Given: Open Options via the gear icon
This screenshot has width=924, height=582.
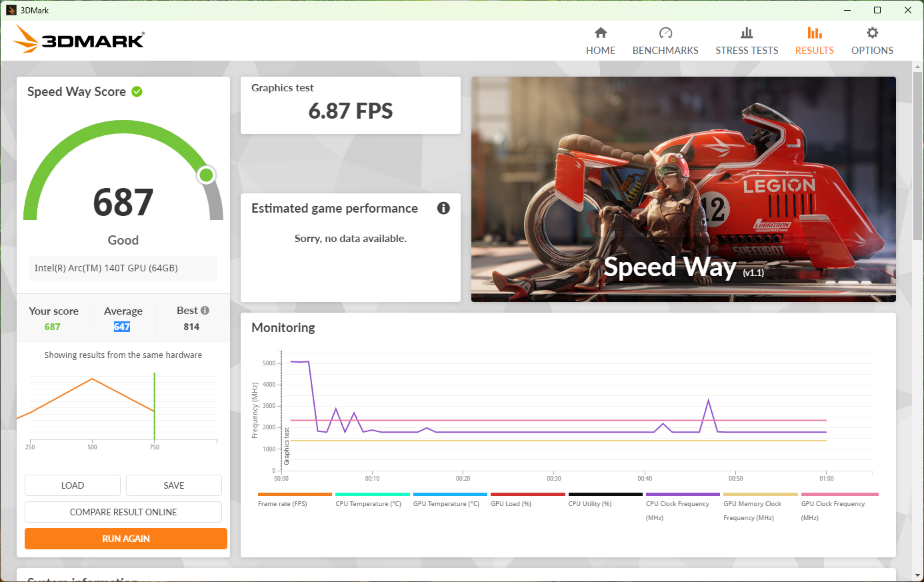Looking at the screenshot, I should [872, 33].
